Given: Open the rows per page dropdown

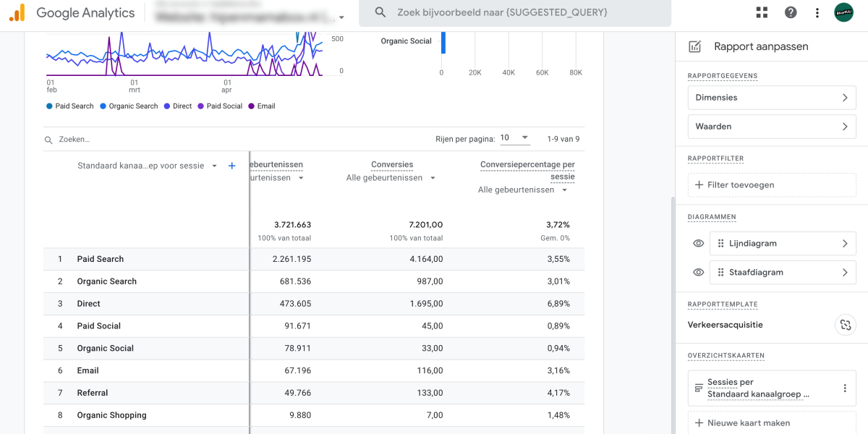Looking at the screenshot, I should pyautogui.click(x=515, y=138).
